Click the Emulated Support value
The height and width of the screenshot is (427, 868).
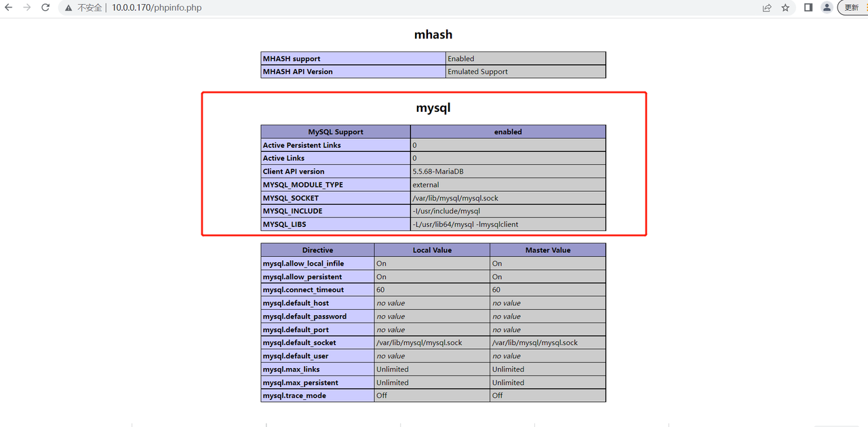click(477, 72)
